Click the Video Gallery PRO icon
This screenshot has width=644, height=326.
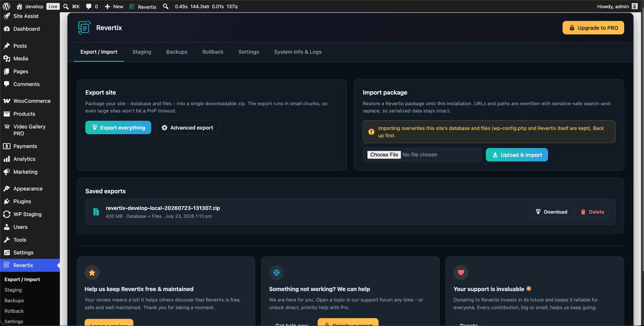[7, 127]
